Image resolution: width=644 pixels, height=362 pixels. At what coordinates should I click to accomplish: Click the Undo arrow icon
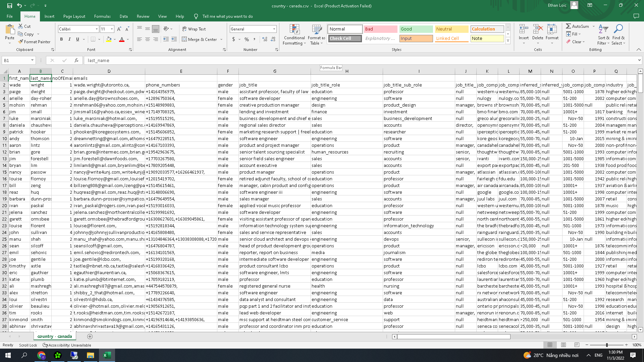click(x=19, y=5)
